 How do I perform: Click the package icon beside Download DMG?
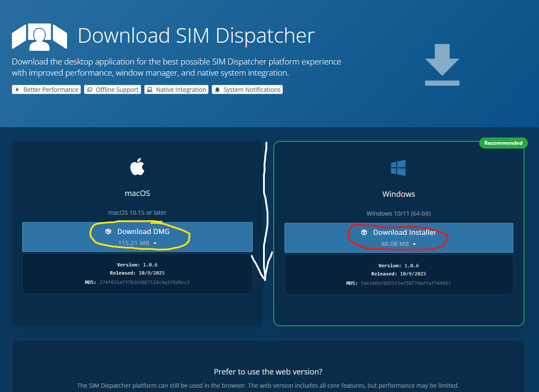(108, 231)
